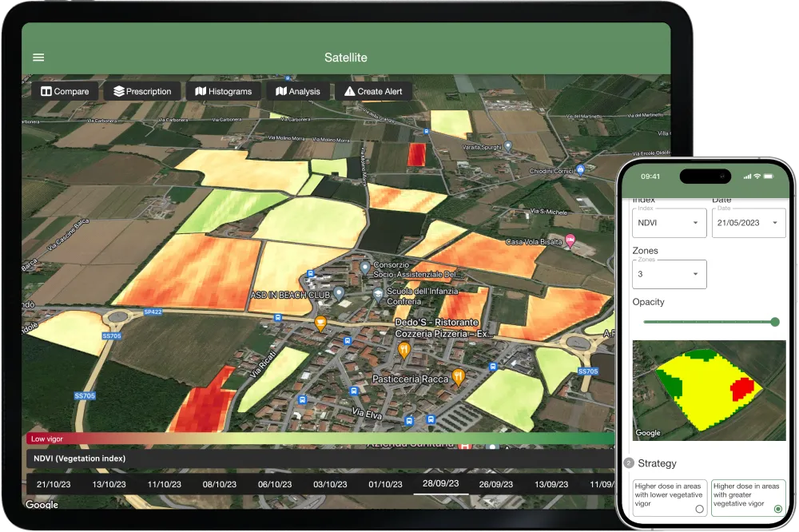Viewport: 799px width, 532px height.
Task: Click the Strategy help question icon
Action: (629, 463)
